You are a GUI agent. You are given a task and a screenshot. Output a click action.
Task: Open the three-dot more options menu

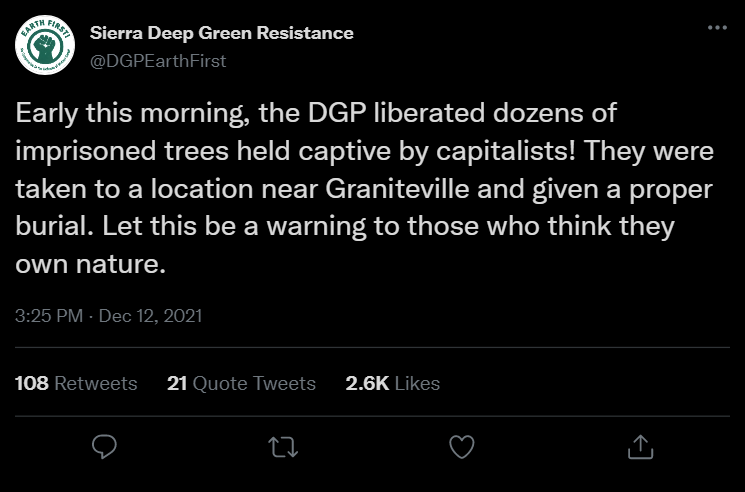pos(717,28)
